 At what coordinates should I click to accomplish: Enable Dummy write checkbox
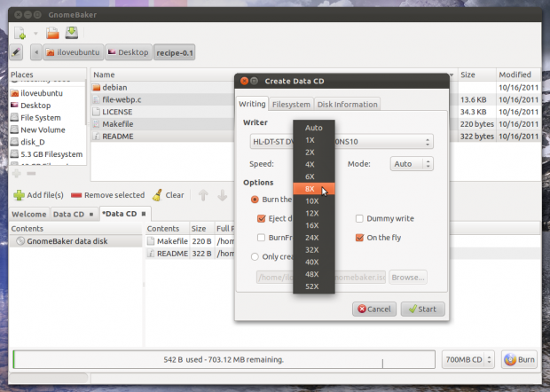point(359,218)
